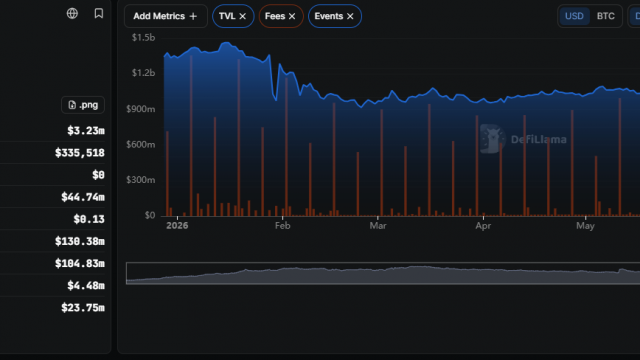
Task: Click the chart range navigator bar
Action: tap(383, 273)
